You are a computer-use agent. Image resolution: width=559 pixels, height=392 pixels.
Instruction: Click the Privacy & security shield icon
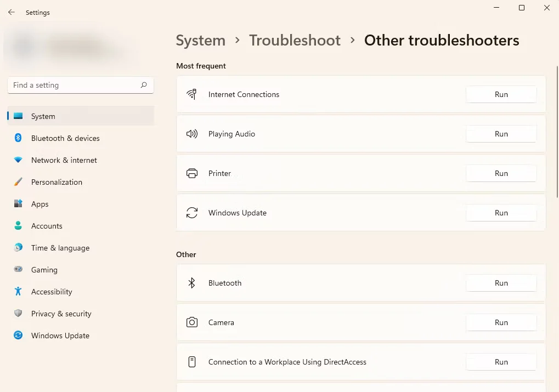coord(18,314)
